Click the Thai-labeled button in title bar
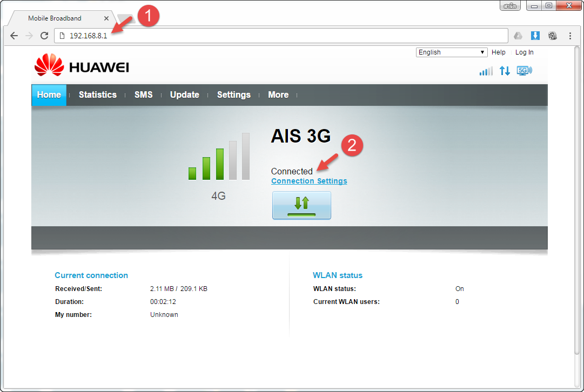Viewport: 584px width, 392px height. point(510,6)
